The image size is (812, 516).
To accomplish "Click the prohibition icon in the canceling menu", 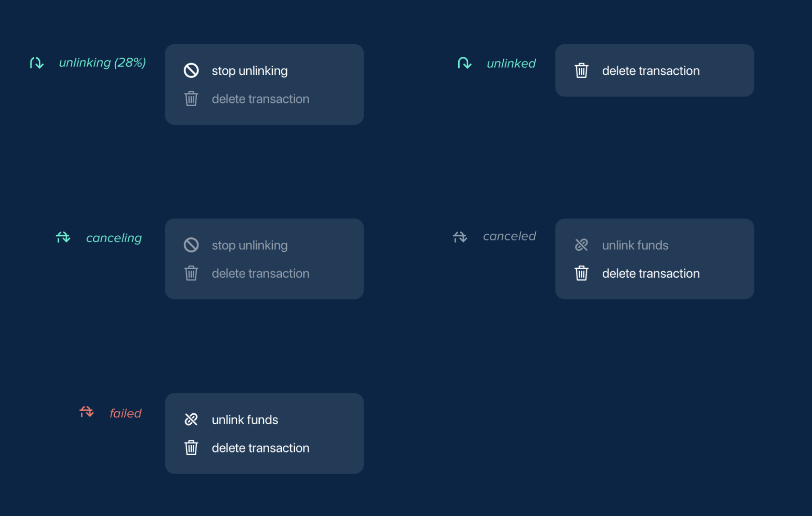I will [x=191, y=245].
